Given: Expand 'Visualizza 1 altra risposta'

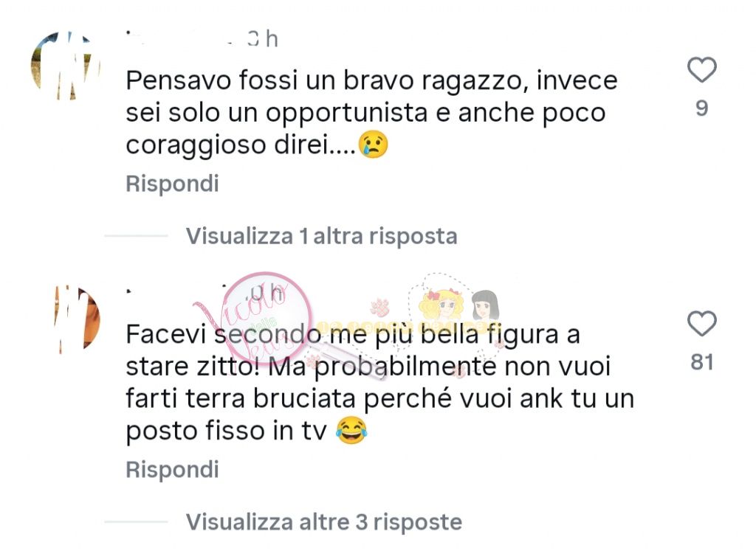Looking at the screenshot, I should (322, 236).
